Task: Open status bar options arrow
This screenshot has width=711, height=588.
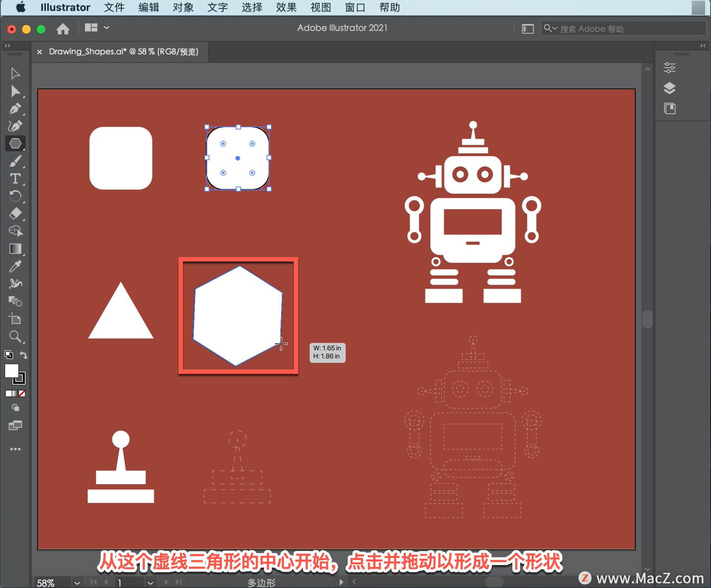Action: [x=341, y=582]
